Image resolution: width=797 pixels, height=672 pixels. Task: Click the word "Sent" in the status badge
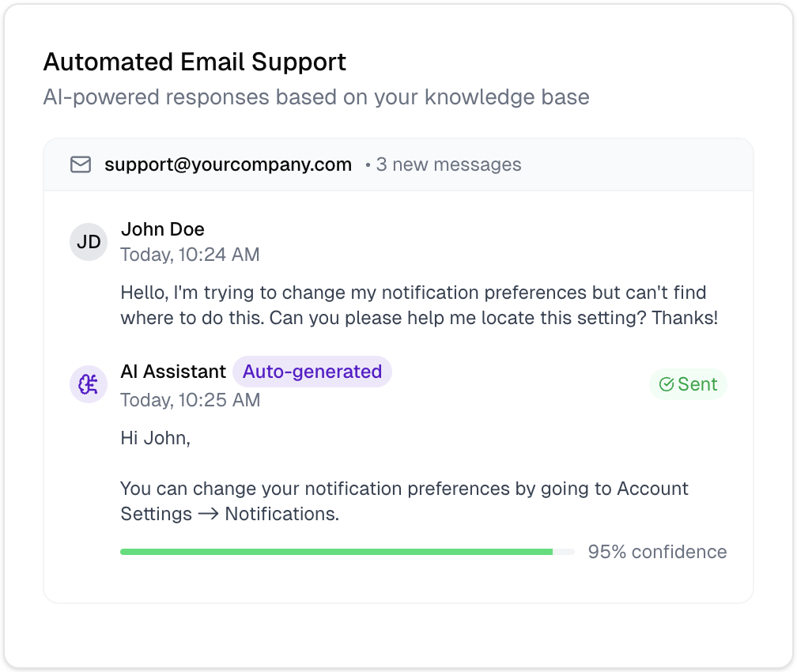[x=697, y=384]
